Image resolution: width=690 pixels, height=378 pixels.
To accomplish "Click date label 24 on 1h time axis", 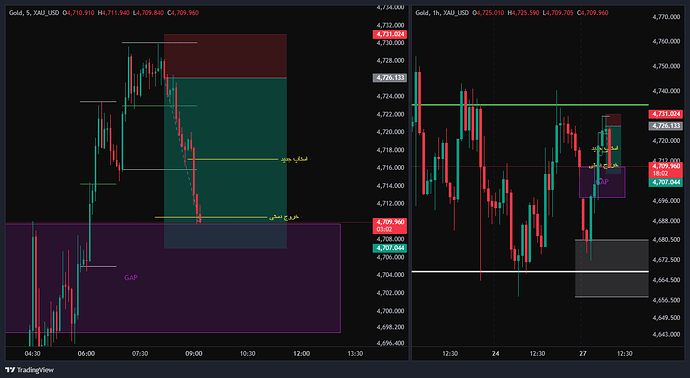I will click(x=495, y=353).
